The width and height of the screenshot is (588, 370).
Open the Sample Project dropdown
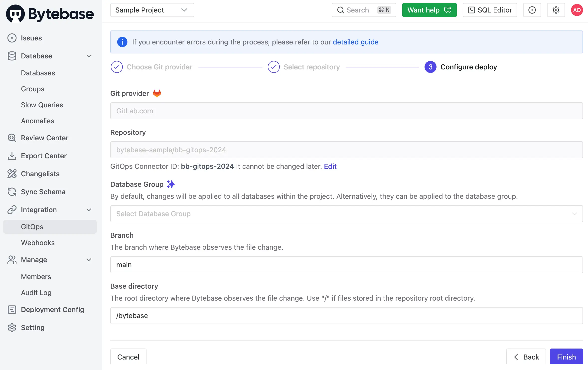tap(152, 10)
